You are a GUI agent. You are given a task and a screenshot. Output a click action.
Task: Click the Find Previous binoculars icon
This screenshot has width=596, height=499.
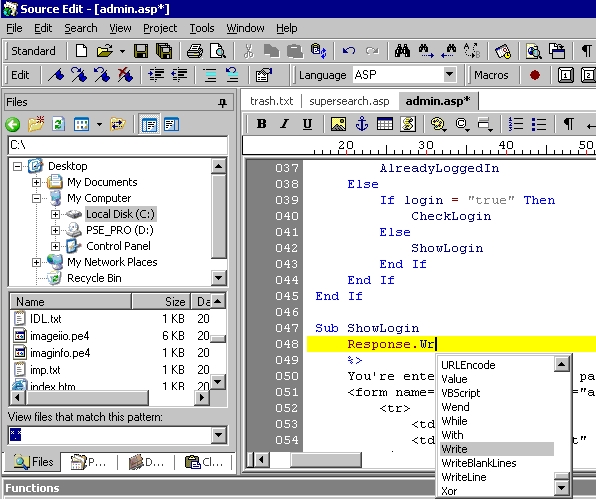click(x=449, y=51)
